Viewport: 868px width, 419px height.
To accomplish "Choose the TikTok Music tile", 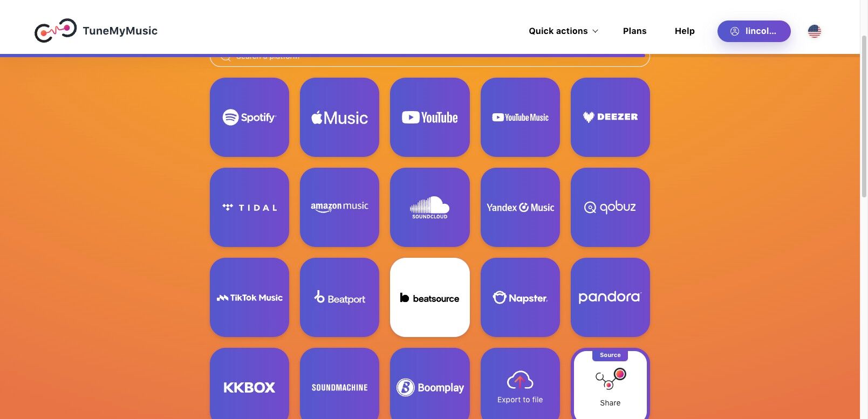I will tap(249, 297).
